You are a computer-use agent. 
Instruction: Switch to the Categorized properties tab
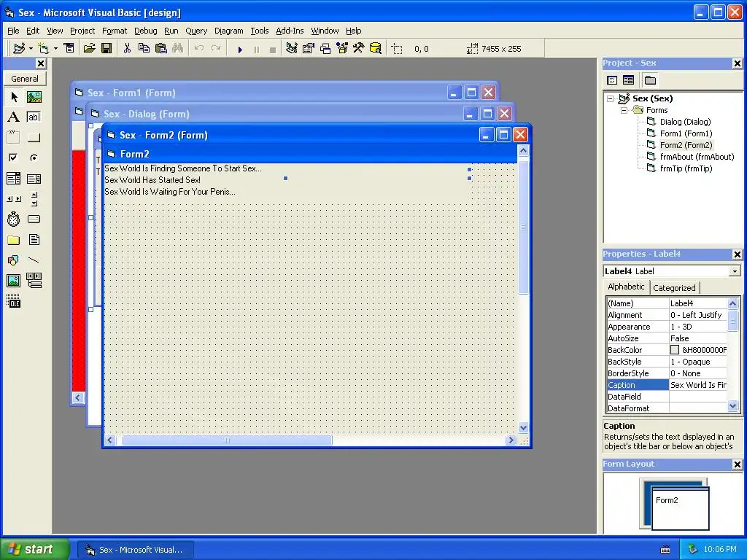click(674, 287)
